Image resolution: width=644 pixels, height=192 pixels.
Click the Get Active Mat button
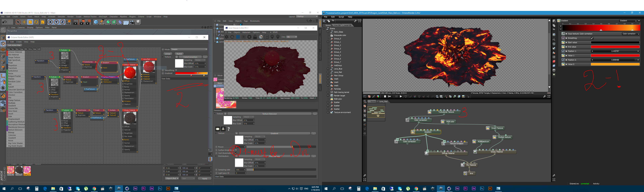[14, 45]
